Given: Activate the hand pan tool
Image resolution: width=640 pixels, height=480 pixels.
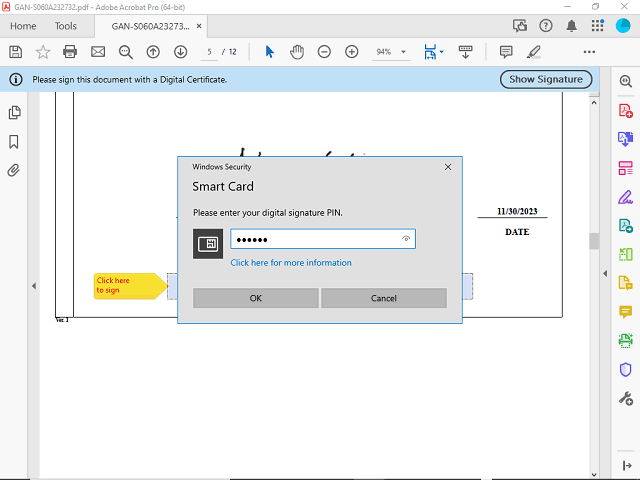Looking at the screenshot, I should click(x=297, y=52).
